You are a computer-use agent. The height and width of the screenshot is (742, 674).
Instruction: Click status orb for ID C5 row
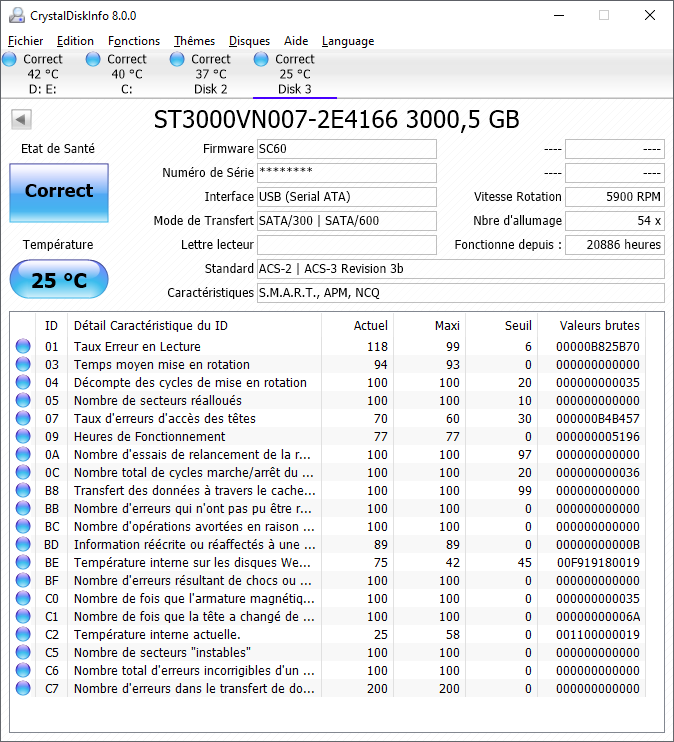click(x=23, y=652)
